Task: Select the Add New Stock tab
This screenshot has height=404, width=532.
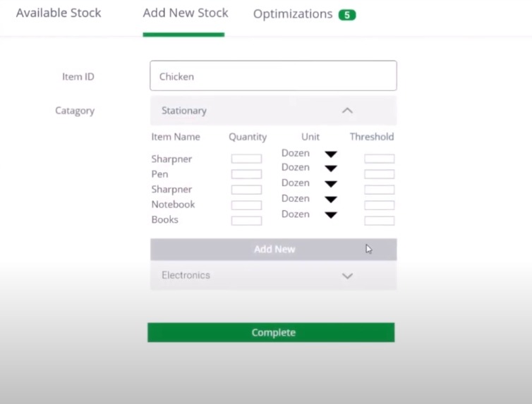Action: click(186, 13)
